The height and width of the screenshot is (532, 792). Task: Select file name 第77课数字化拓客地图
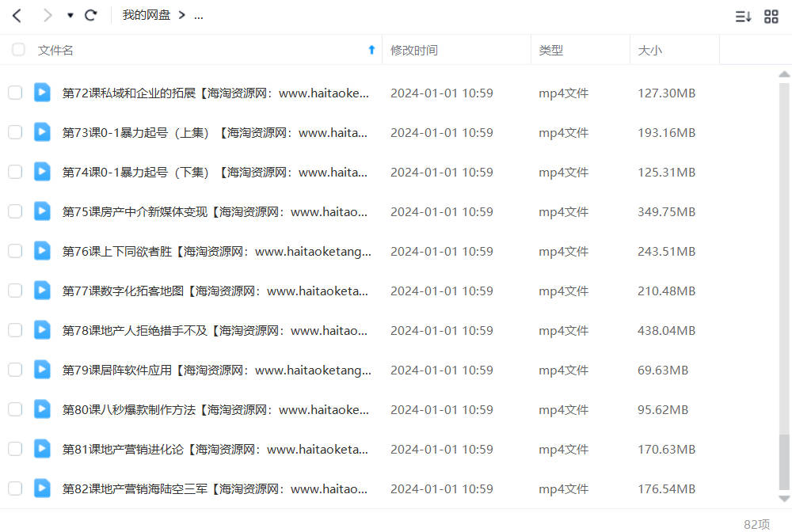tap(215, 291)
